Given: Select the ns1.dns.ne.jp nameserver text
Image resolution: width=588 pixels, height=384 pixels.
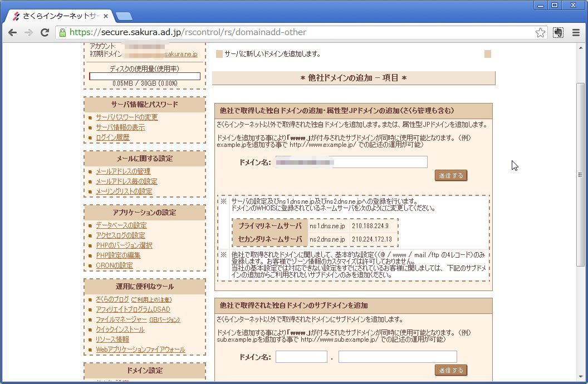Looking at the screenshot, I should [x=327, y=227].
